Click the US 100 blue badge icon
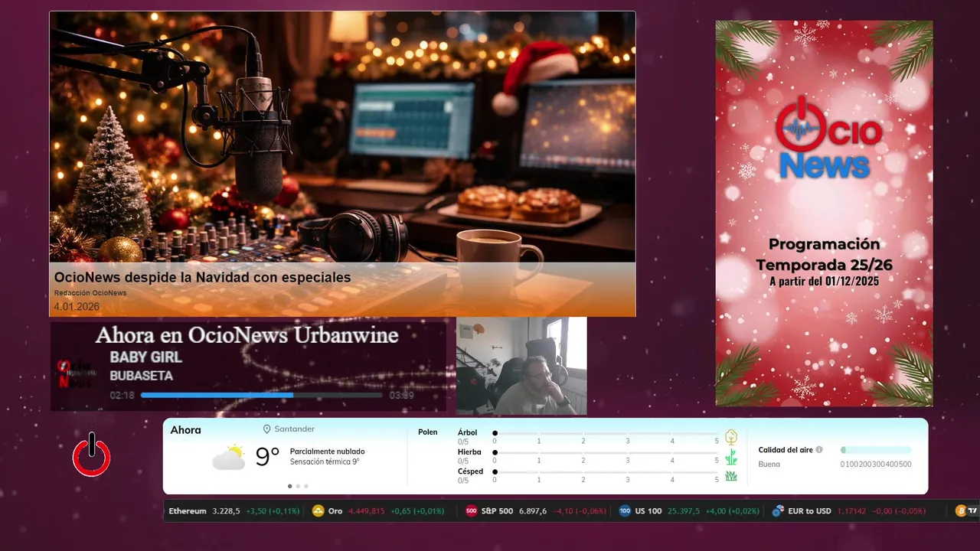Viewport: 980px width, 551px height. point(625,510)
